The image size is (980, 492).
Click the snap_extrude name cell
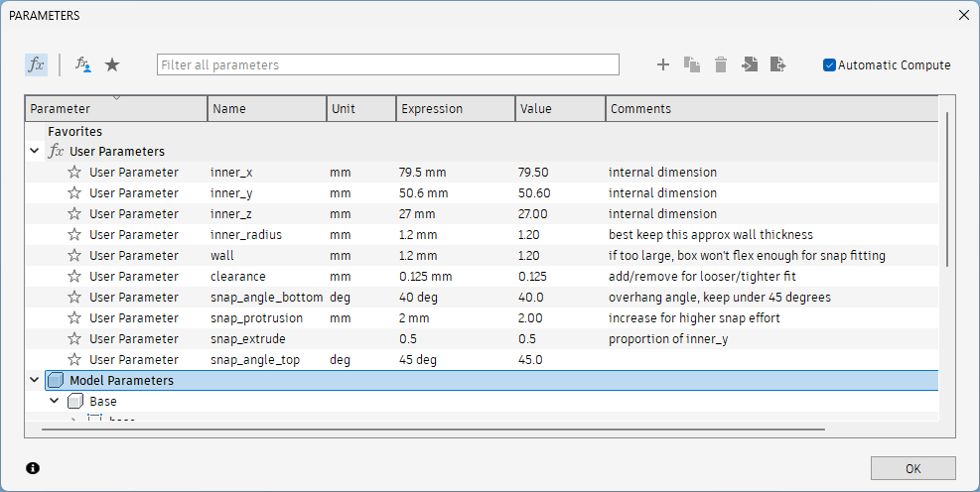(x=247, y=338)
